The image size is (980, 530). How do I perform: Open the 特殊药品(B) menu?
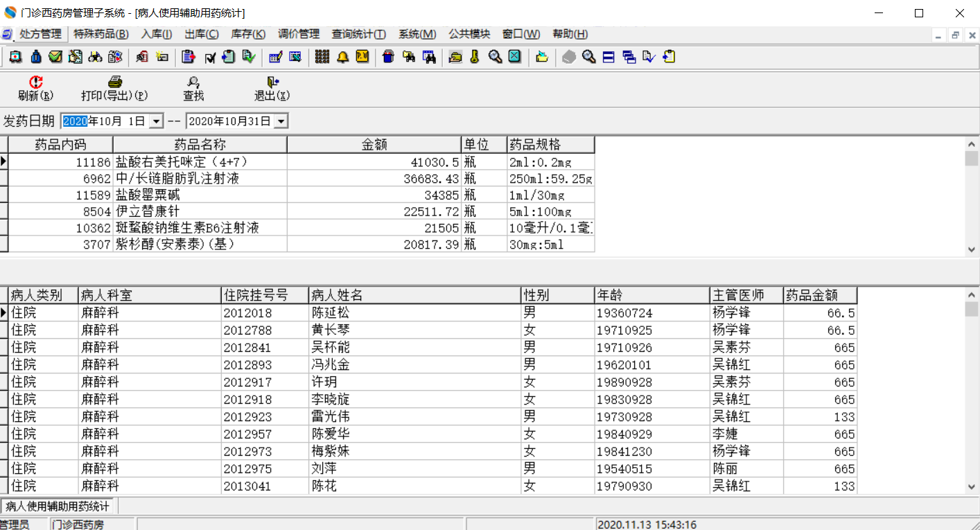[101, 34]
